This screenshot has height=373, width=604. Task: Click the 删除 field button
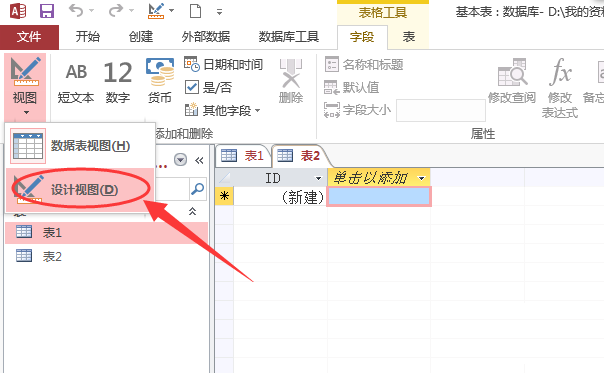291,82
